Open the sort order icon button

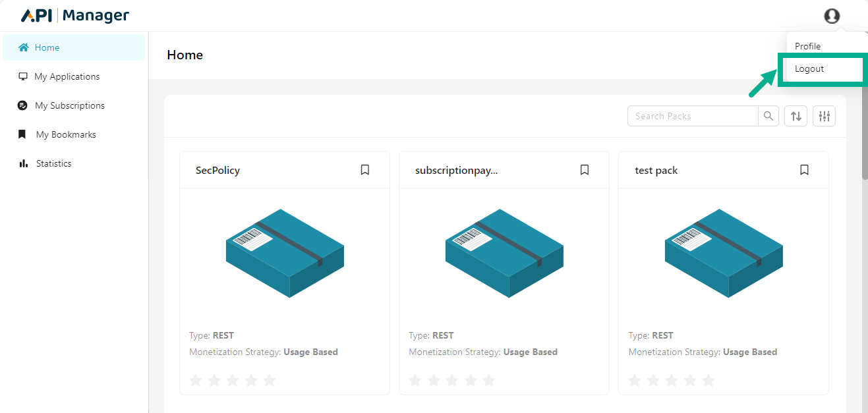tap(796, 116)
